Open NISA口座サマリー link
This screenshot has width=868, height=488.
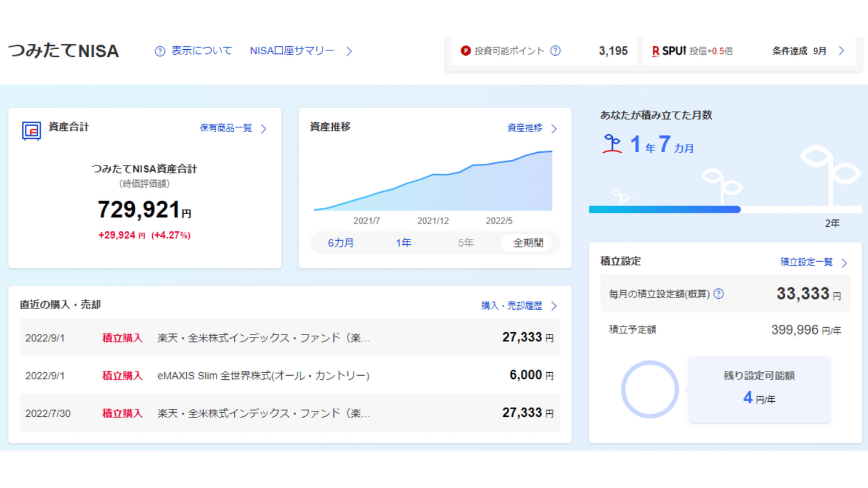[x=292, y=51]
